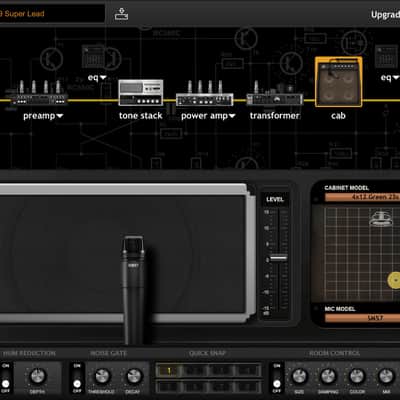Expand the eq dropdown after the cab

(x=396, y=78)
